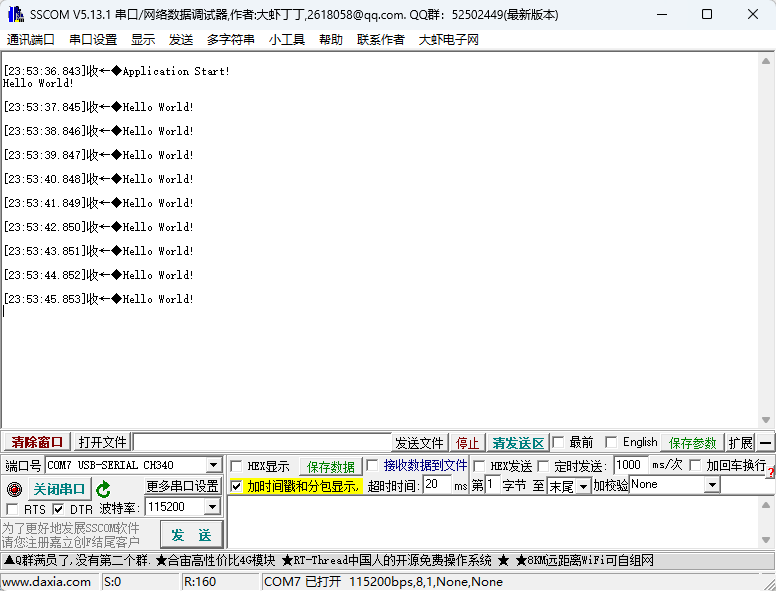The image size is (776, 591).
Task: Click the minus collapse panel button
Action: coord(765,443)
